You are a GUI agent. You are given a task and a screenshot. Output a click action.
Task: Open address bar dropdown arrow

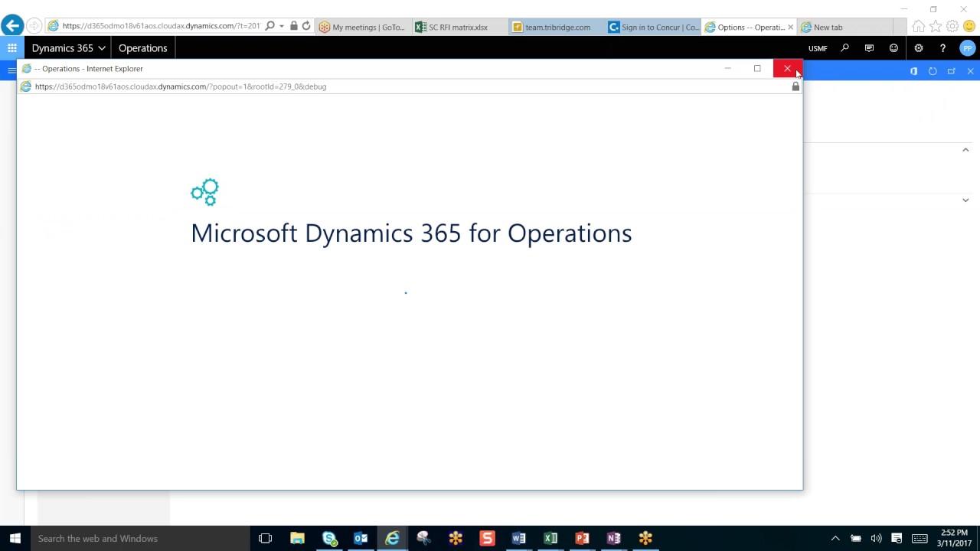pyautogui.click(x=282, y=26)
